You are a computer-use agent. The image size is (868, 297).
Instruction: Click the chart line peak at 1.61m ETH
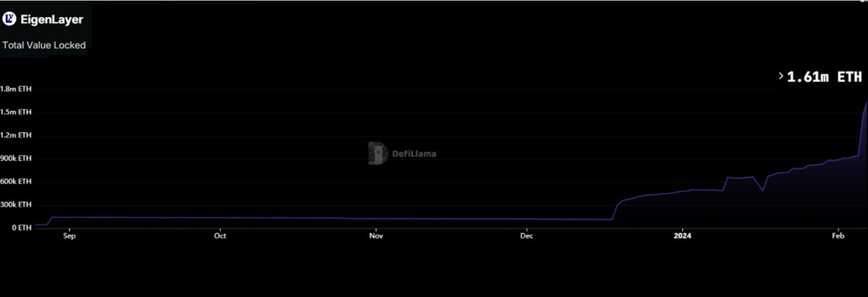point(866,103)
